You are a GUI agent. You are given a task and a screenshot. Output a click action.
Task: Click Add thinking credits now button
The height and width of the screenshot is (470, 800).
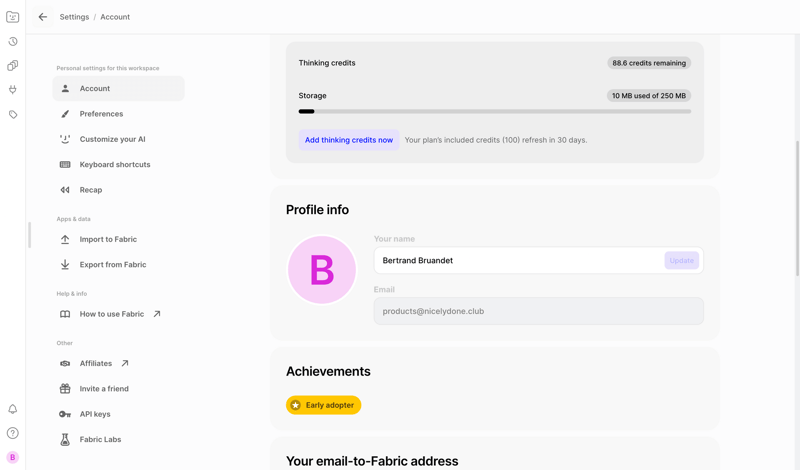tap(348, 140)
